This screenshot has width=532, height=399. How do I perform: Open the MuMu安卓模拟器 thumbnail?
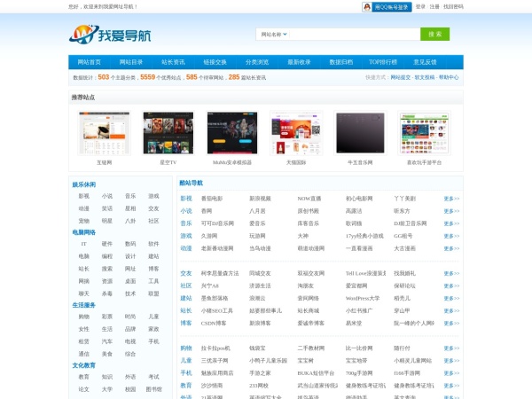coord(231,134)
